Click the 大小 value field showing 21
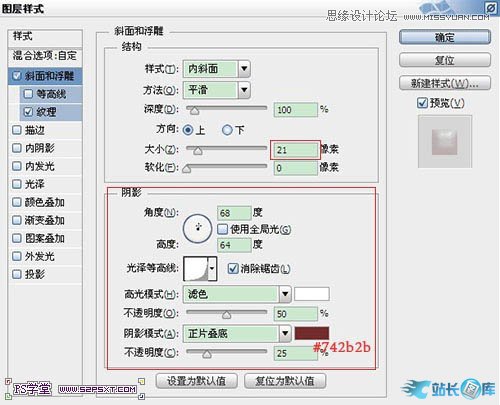The image size is (500, 405). [x=296, y=150]
